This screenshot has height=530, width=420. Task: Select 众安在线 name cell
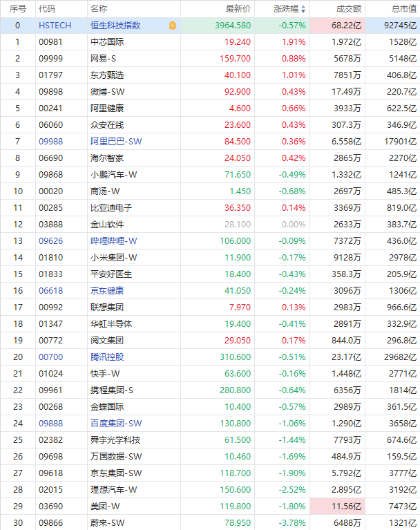point(134,124)
